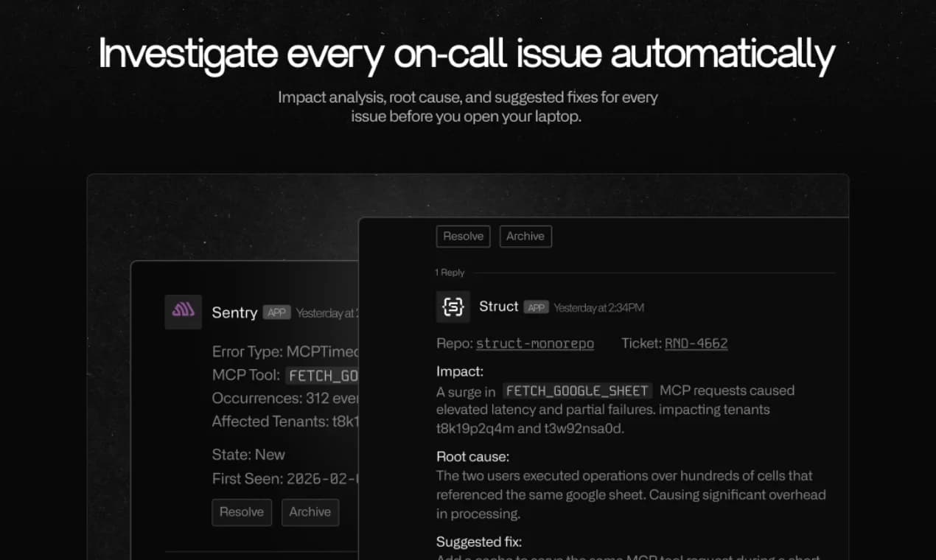The width and height of the screenshot is (936, 560).
Task: Open the struct-monorepo repository link
Action: point(534,343)
